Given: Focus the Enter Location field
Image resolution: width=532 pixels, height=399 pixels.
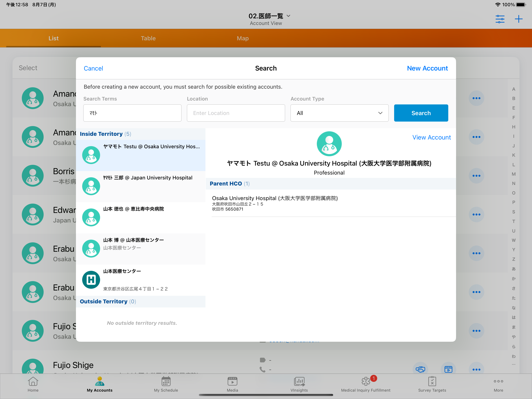Looking at the screenshot, I should (x=236, y=113).
